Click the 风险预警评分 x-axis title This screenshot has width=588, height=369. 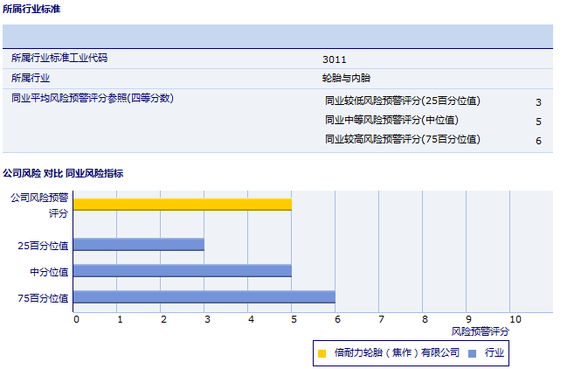[480, 331]
